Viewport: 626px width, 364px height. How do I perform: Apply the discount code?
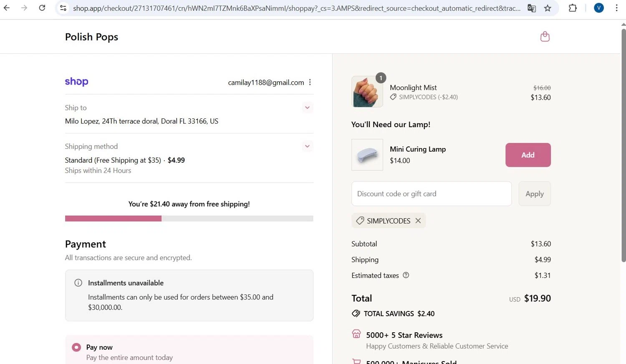coord(535,193)
